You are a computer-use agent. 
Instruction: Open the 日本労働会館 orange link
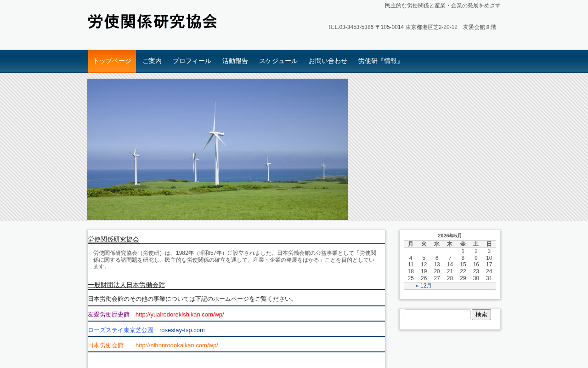coord(106,345)
